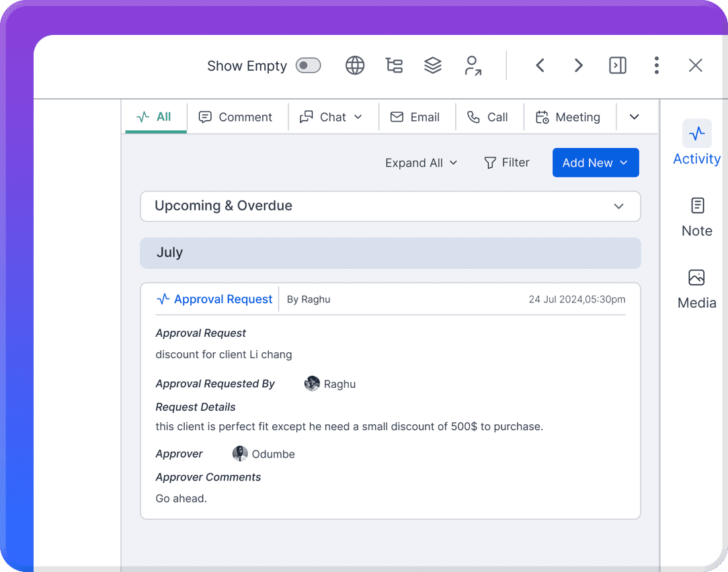Go to previous record with left chevron
Viewport: 728px width, 572px height.
540,65
